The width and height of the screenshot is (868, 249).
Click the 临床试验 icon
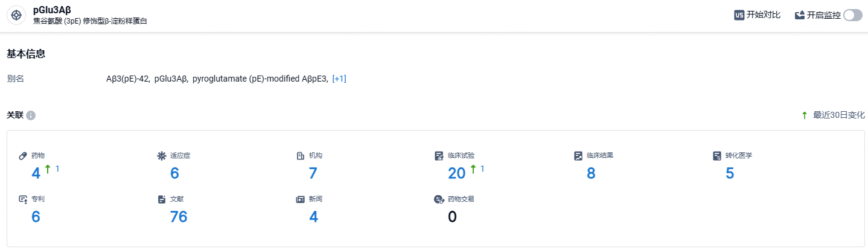(439, 156)
